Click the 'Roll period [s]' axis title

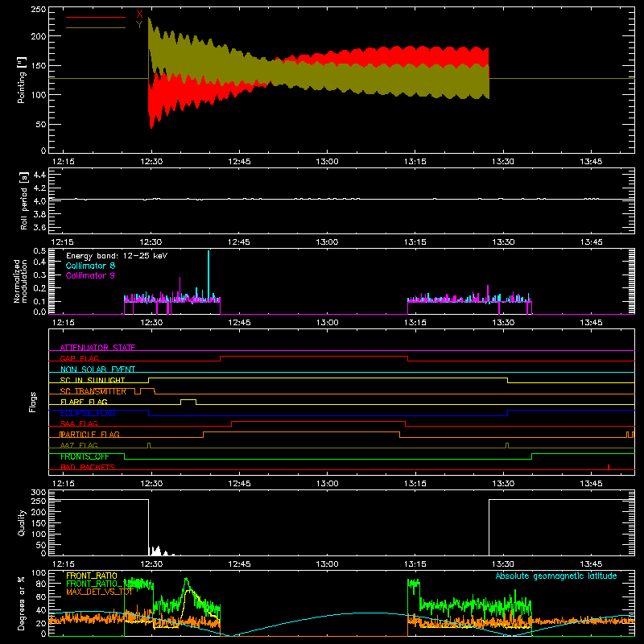tap(23, 200)
